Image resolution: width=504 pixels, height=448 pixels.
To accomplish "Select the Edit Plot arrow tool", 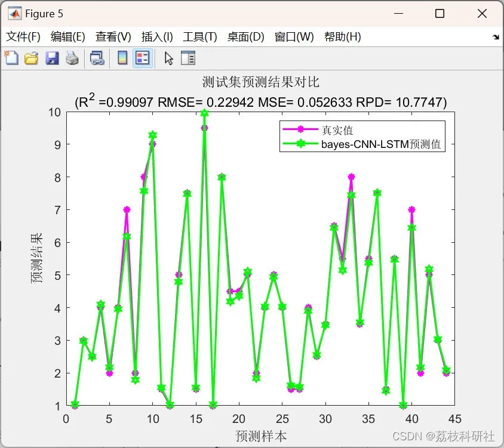I will [168, 58].
